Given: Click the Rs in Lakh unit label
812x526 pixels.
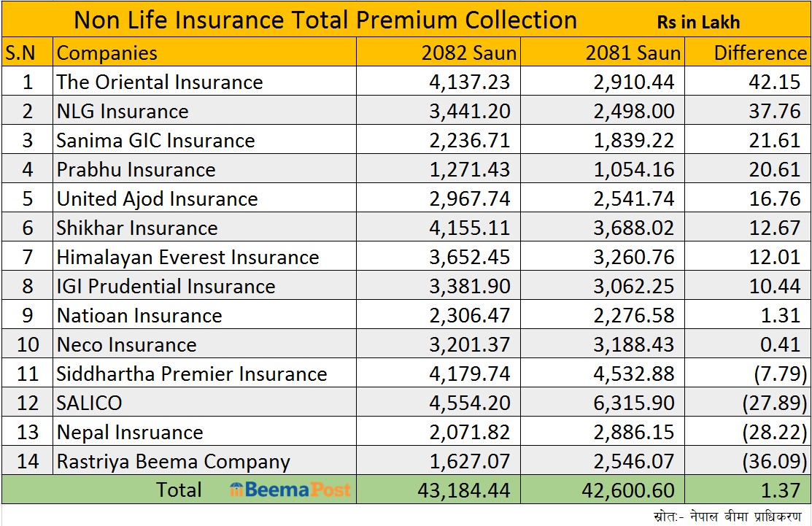Looking at the screenshot, I should coord(698,22).
